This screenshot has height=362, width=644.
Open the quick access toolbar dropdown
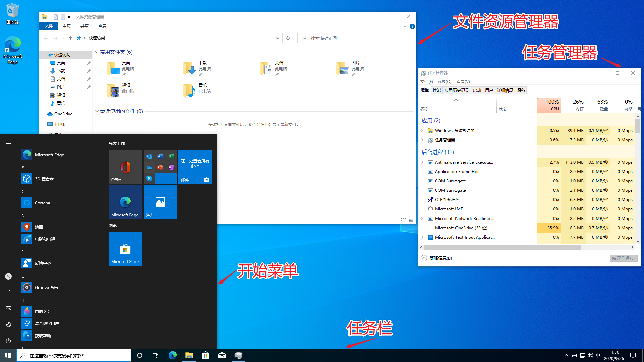click(69, 17)
